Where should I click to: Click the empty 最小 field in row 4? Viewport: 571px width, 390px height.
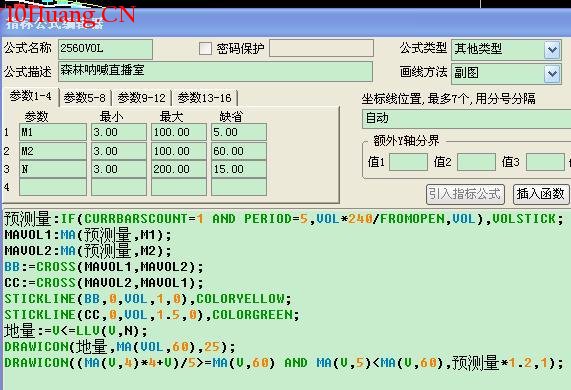[x=119, y=187]
